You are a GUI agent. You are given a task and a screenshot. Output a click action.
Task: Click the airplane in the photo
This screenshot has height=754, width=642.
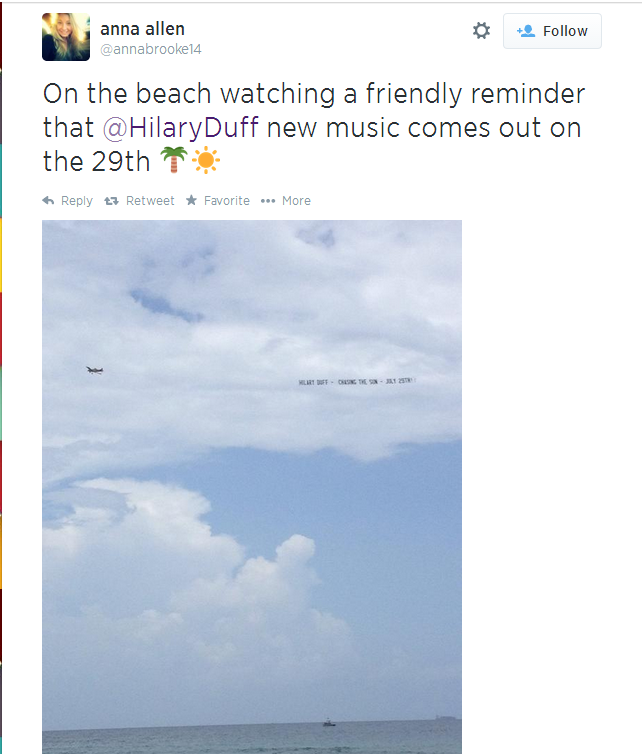pyautogui.click(x=95, y=370)
